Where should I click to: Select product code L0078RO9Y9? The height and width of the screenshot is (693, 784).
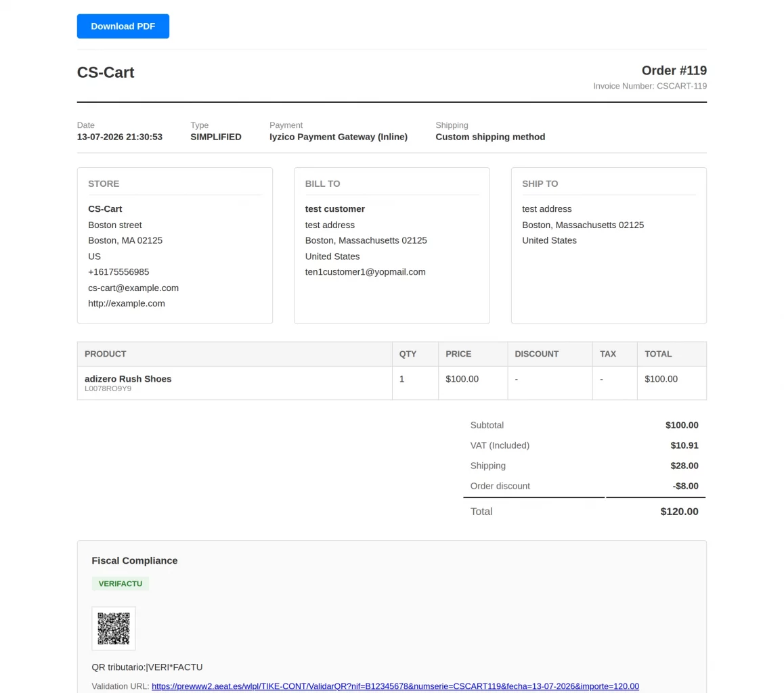click(108, 388)
